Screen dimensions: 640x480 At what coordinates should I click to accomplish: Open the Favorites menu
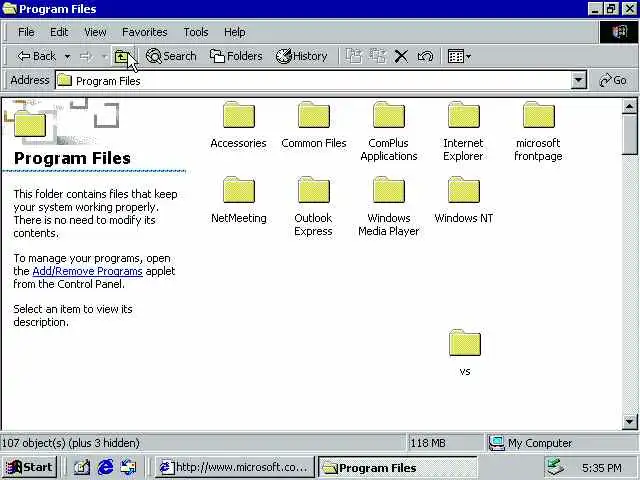(144, 32)
